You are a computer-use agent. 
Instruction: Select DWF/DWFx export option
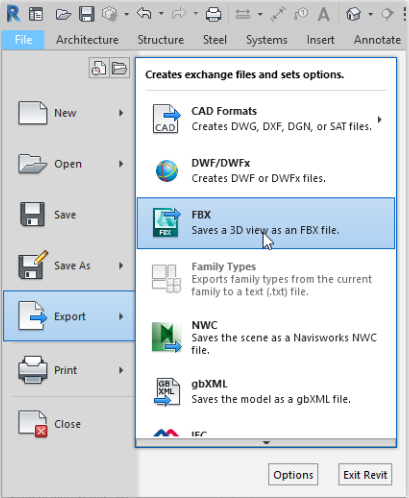(266, 171)
